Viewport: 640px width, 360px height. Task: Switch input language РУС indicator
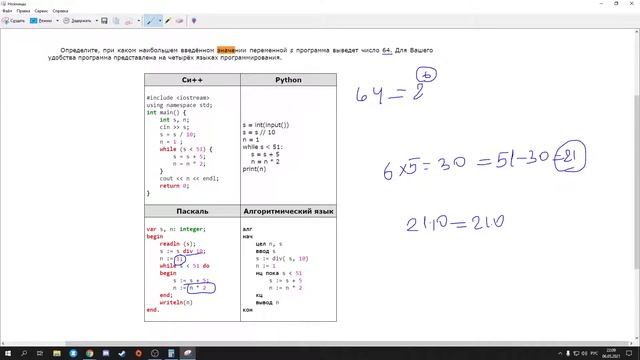(594, 353)
